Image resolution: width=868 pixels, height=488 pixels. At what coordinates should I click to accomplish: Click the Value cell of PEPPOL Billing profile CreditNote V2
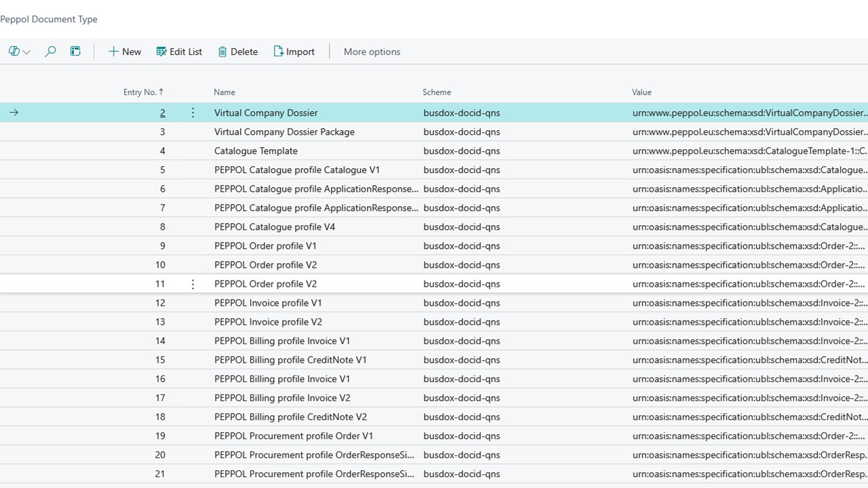(x=749, y=417)
